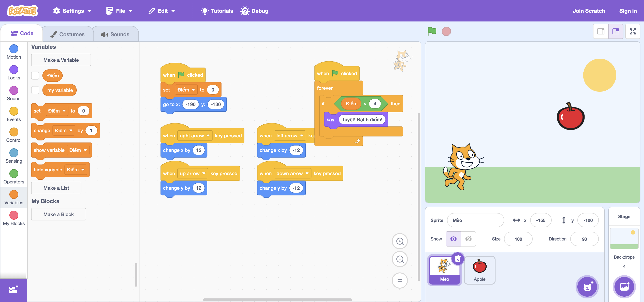Viewport: 644px width, 302px height.
Task: Click the green flag to run project
Action: [x=432, y=31]
